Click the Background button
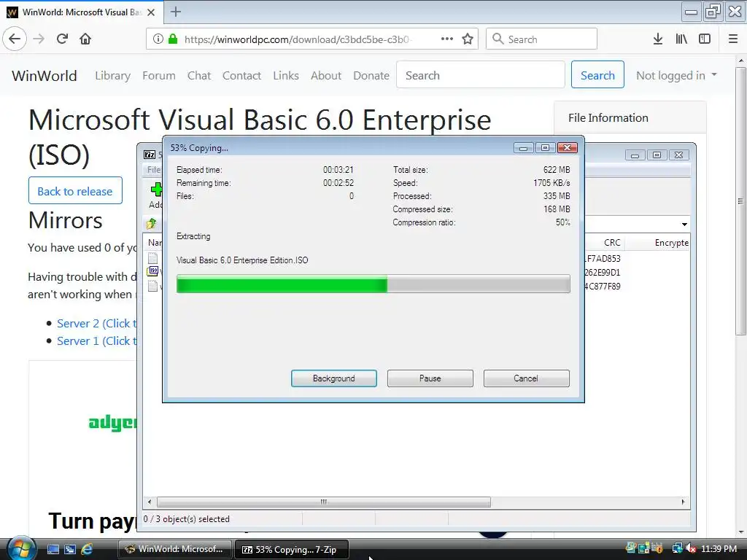This screenshot has width=747, height=560. tap(334, 378)
